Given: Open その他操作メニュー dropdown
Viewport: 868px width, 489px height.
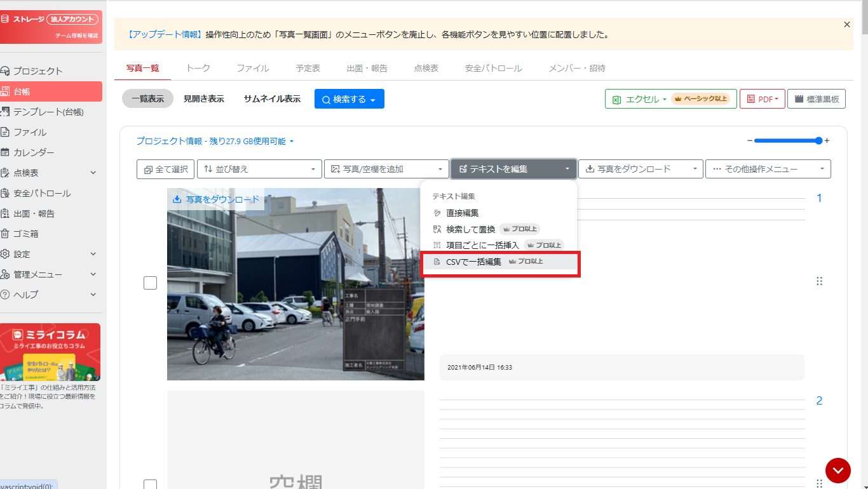Looking at the screenshot, I should 768,169.
